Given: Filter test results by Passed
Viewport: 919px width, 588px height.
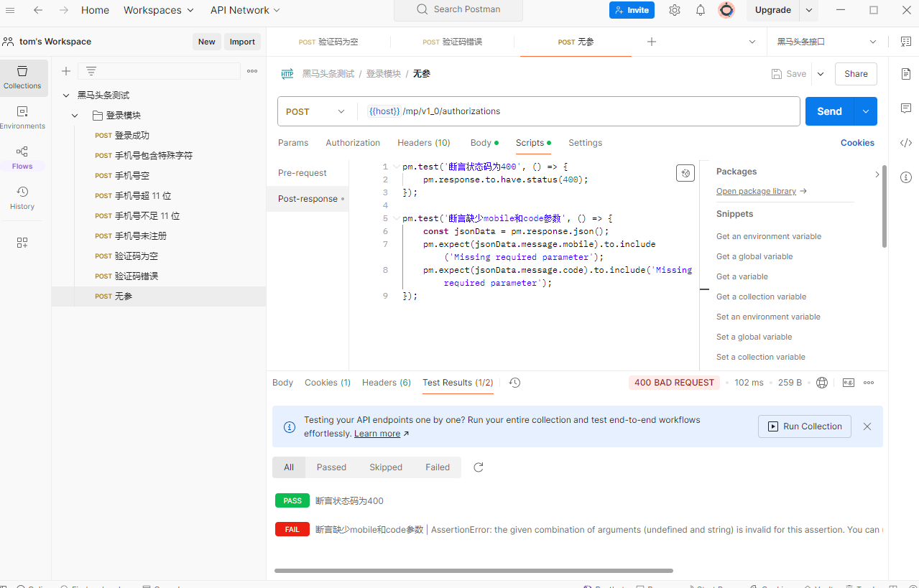Looking at the screenshot, I should point(331,467).
